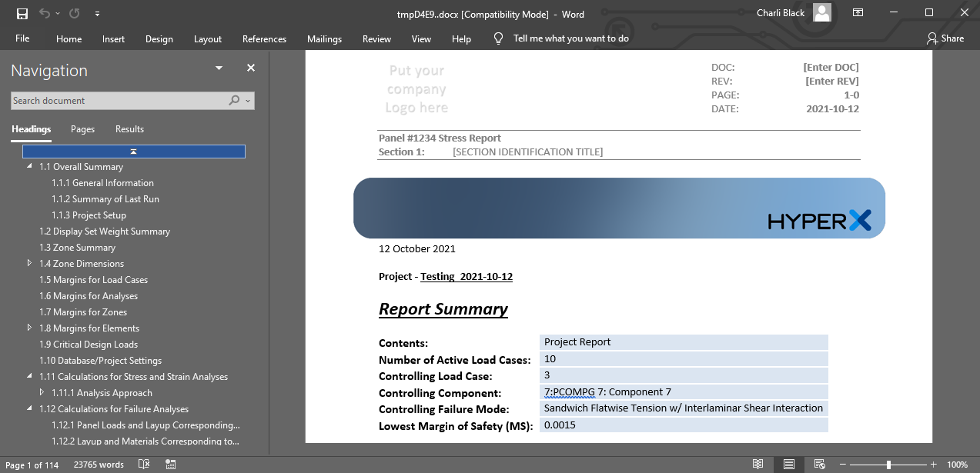Go to 1.12.1 Panel Loads and Layup
Viewport: 980px width, 473px height.
coord(145,425)
